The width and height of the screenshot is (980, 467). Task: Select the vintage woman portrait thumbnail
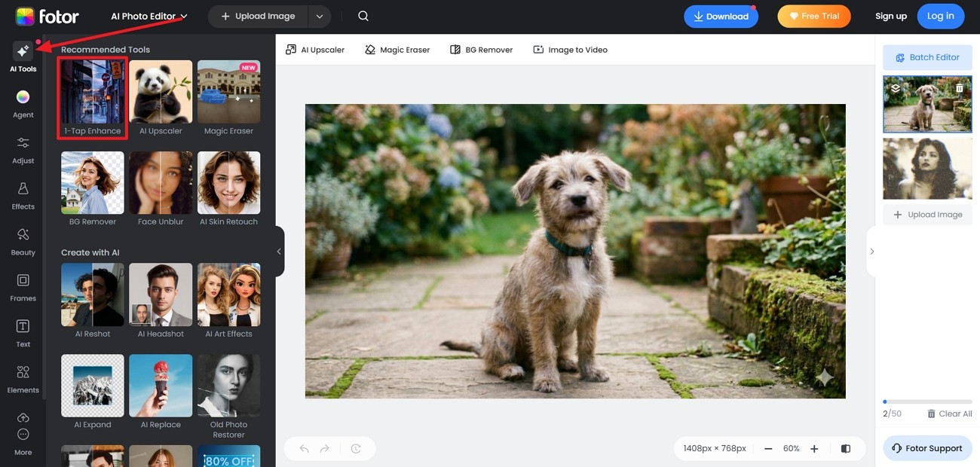pos(927,168)
